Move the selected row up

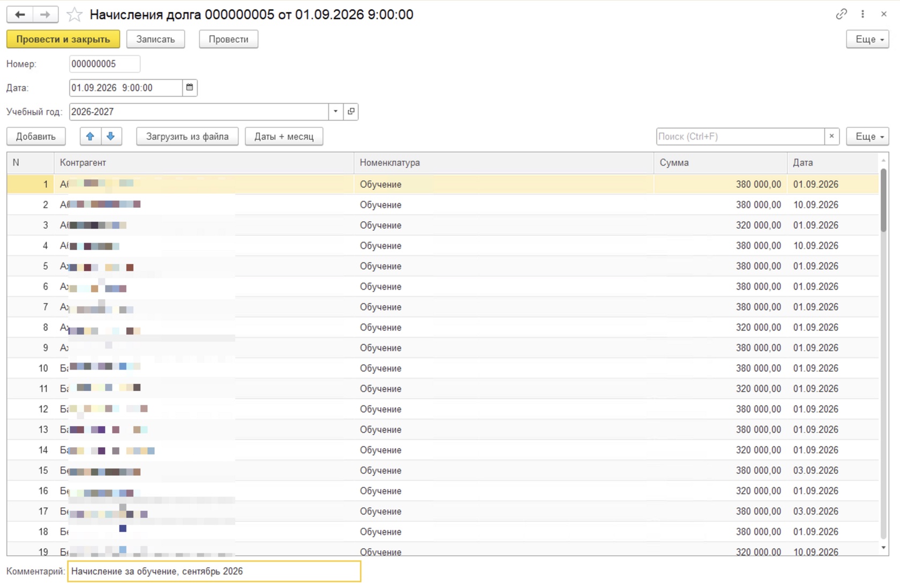(x=91, y=136)
